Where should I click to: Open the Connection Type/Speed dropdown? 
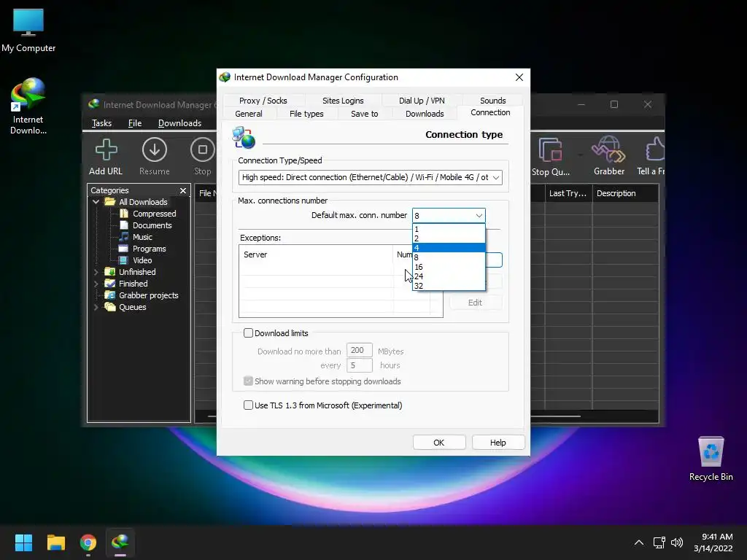pos(370,177)
